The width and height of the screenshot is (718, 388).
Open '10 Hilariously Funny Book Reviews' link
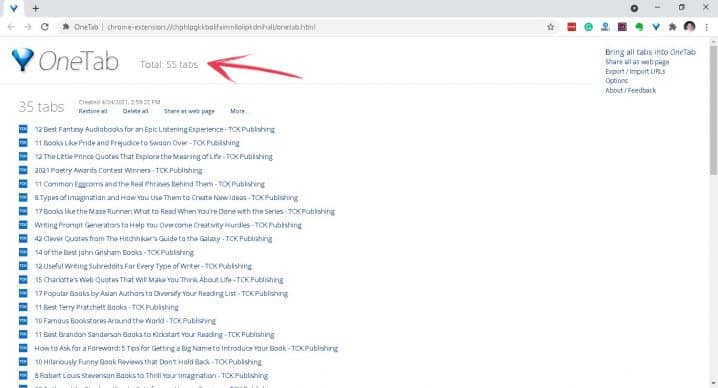pyautogui.click(x=148, y=362)
